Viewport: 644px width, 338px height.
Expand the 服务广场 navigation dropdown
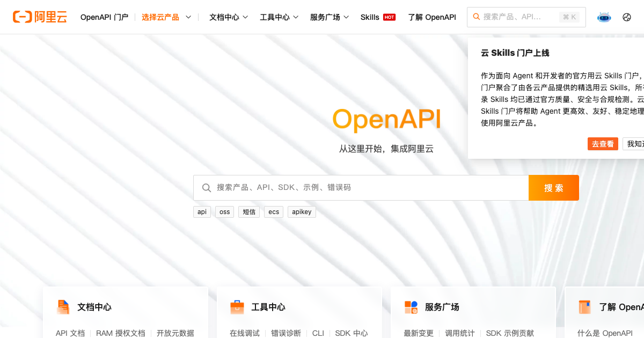[329, 17]
